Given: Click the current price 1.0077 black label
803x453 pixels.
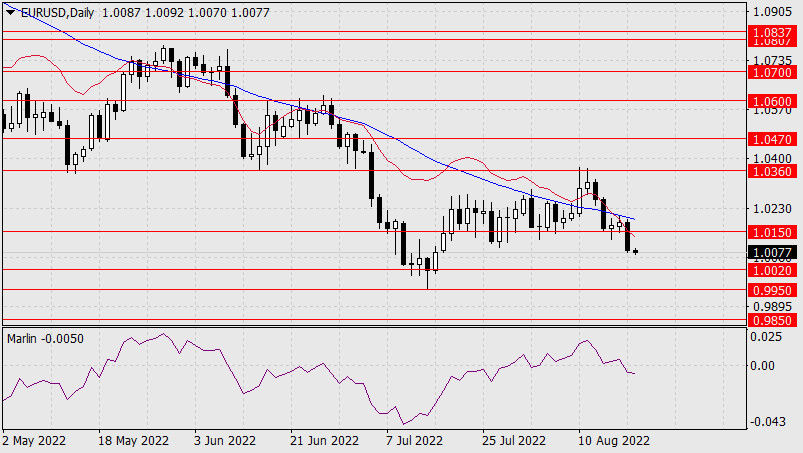Looking at the screenshot, I should coord(772,252).
